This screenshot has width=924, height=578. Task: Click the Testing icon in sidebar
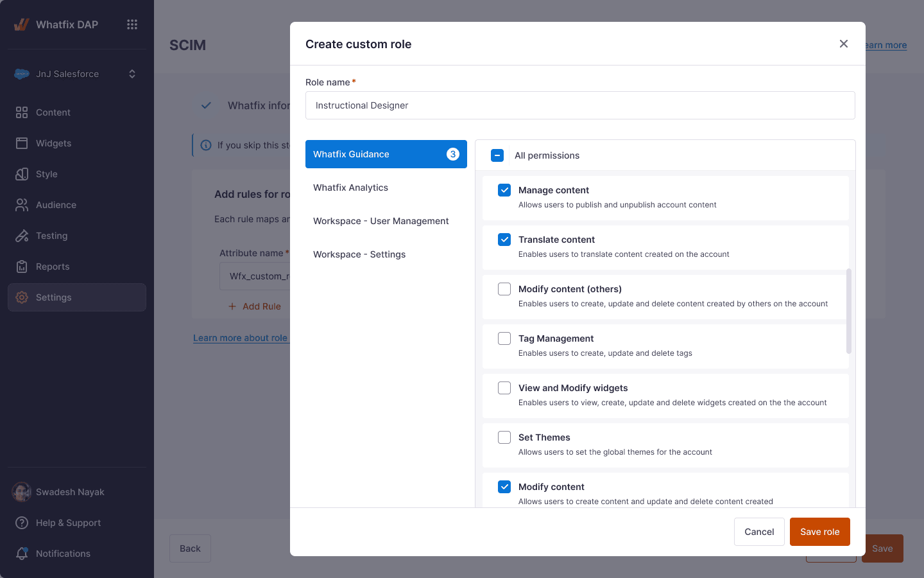[x=22, y=236]
